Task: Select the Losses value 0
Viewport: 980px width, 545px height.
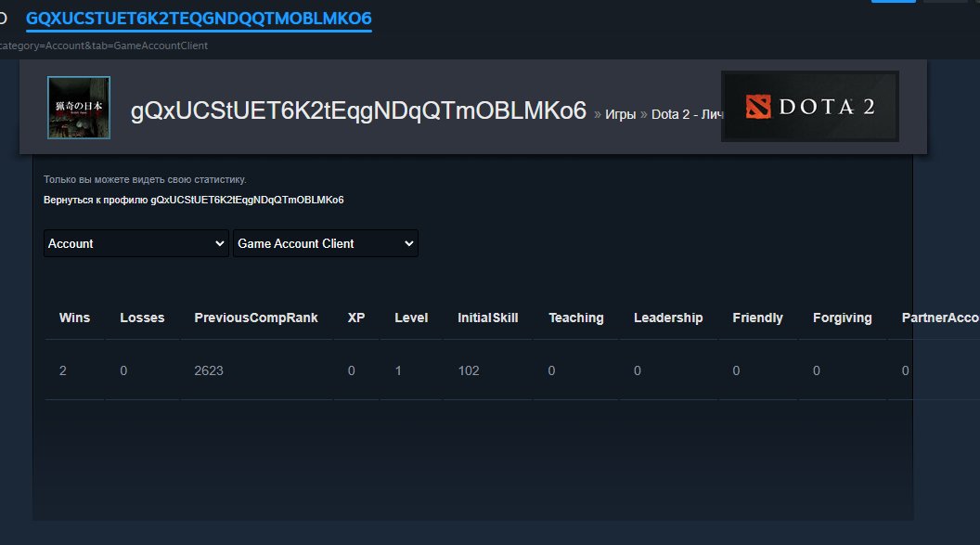Action: pyautogui.click(x=123, y=370)
